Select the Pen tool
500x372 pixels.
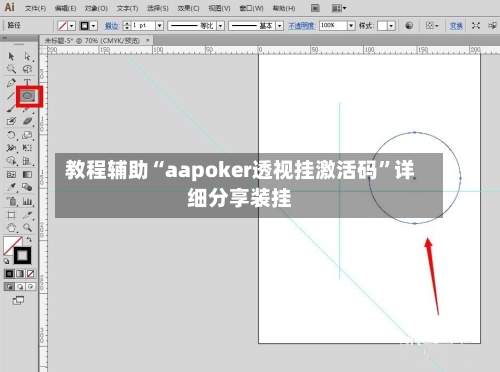[x=11, y=83]
